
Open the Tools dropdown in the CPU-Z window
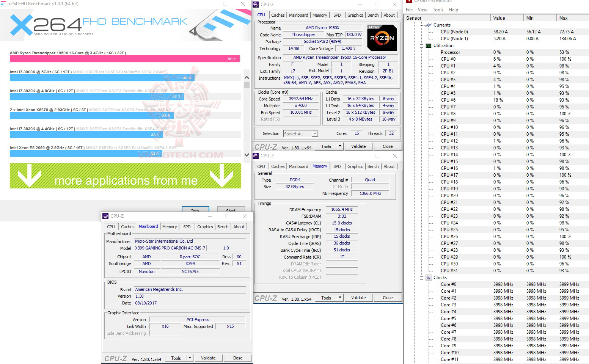click(x=339, y=146)
